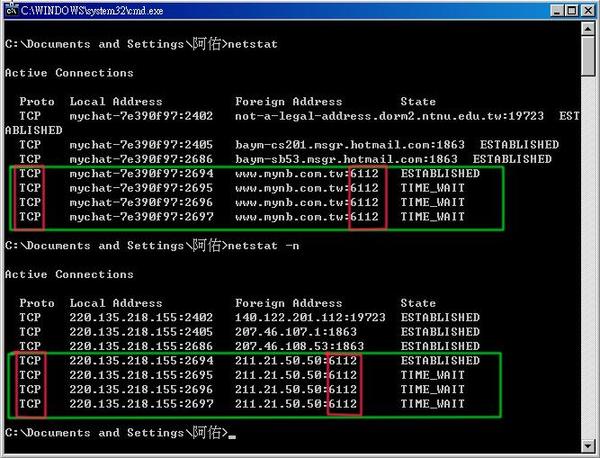The image size is (600, 458).
Task: Click the scrollbar up arrow
Action: [x=587, y=28]
